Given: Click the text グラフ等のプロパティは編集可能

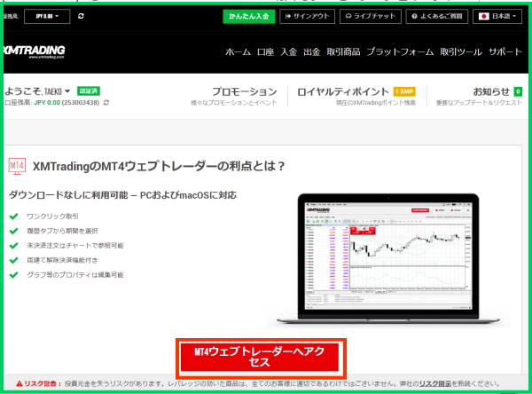Looking at the screenshot, I should [x=75, y=275].
